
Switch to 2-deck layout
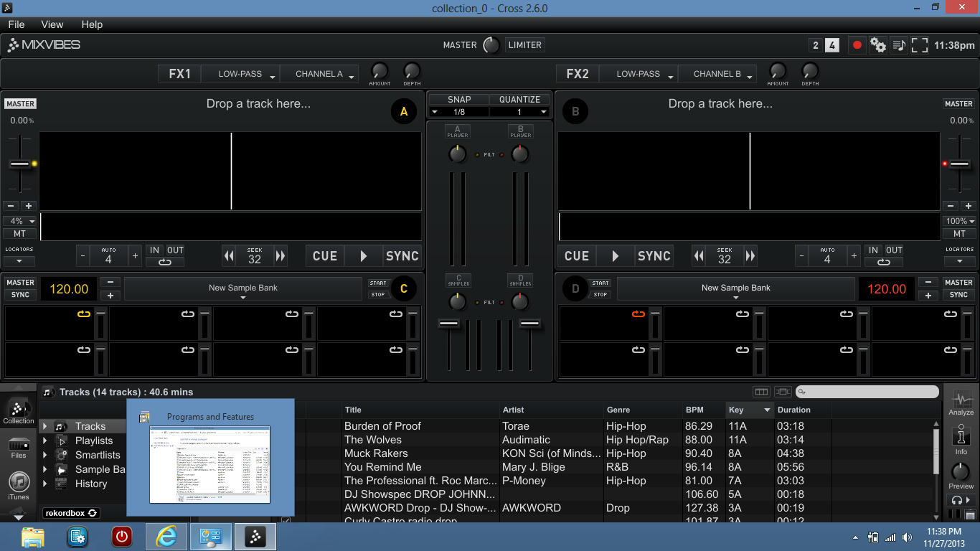pos(815,45)
